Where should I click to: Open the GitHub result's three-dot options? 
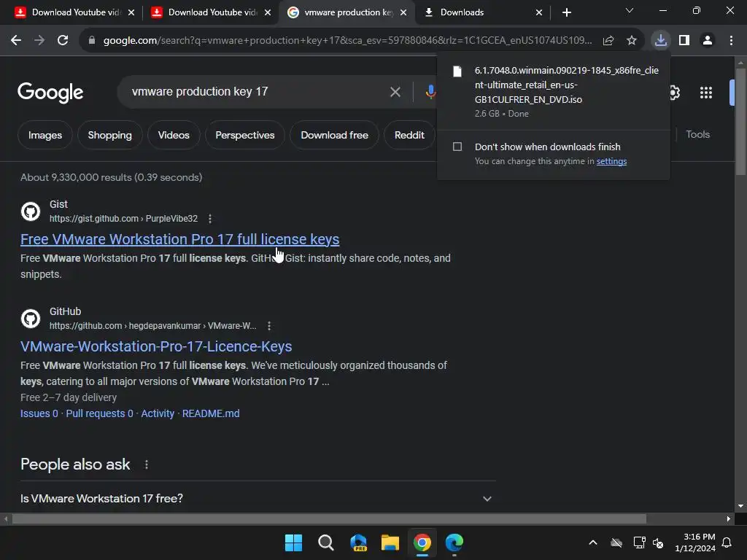coord(269,326)
